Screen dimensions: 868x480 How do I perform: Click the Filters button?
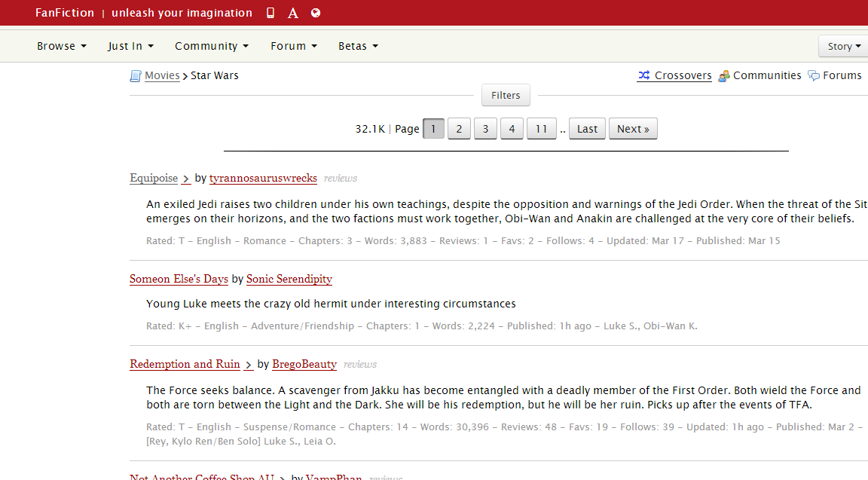[505, 95]
